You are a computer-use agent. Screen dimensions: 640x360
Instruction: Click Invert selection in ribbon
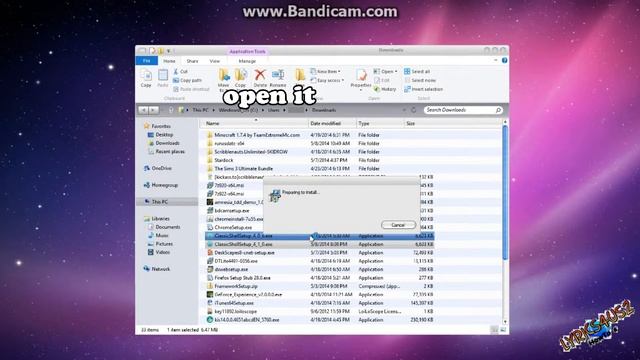pyautogui.click(x=423, y=89)
